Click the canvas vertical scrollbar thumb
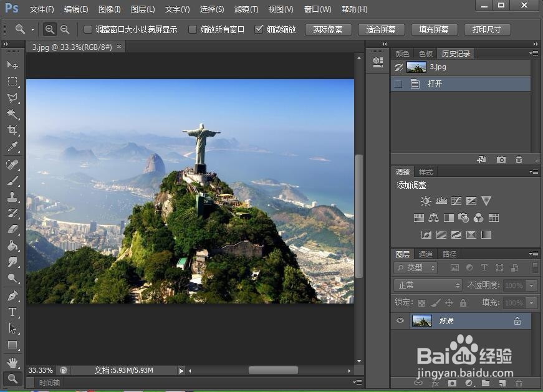 tap(359, 216)
